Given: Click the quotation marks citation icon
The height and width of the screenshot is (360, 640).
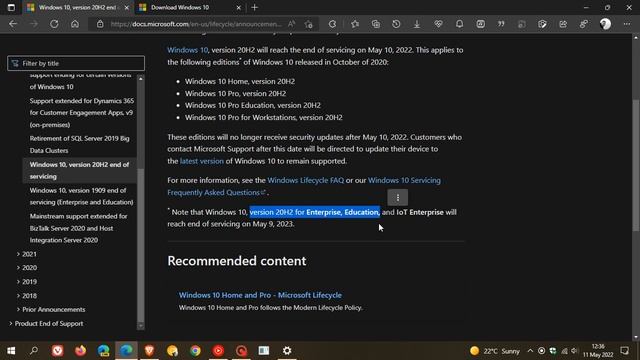Looking at the screenshot, I should tap(501, 24).
